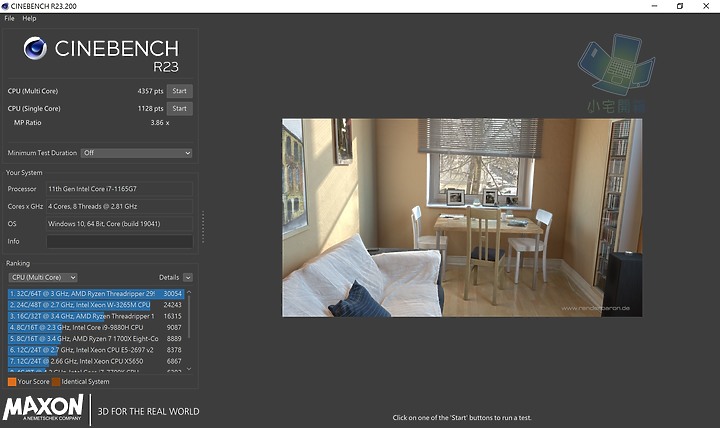Select ranking row 1 AMD Ryzen Threadripper 32C/64T

coord(96,293)
